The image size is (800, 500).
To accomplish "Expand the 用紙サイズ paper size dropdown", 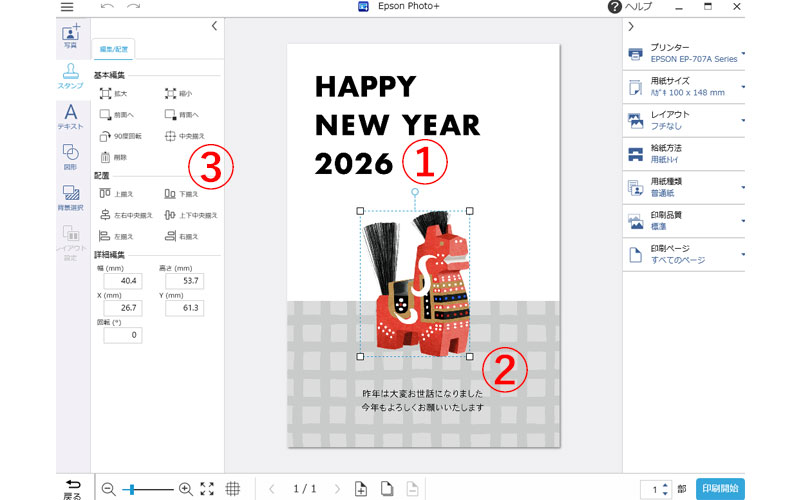I will tap(686, 87).
